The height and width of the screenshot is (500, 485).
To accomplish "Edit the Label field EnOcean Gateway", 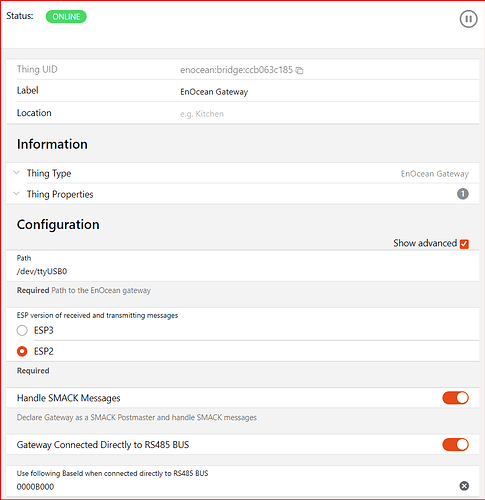I will click(329, 92).
